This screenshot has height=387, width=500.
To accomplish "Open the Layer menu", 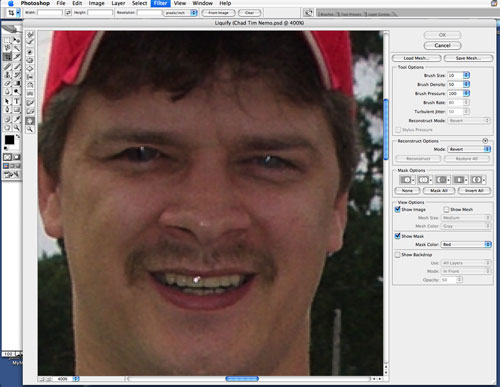I will click(118, 3).
